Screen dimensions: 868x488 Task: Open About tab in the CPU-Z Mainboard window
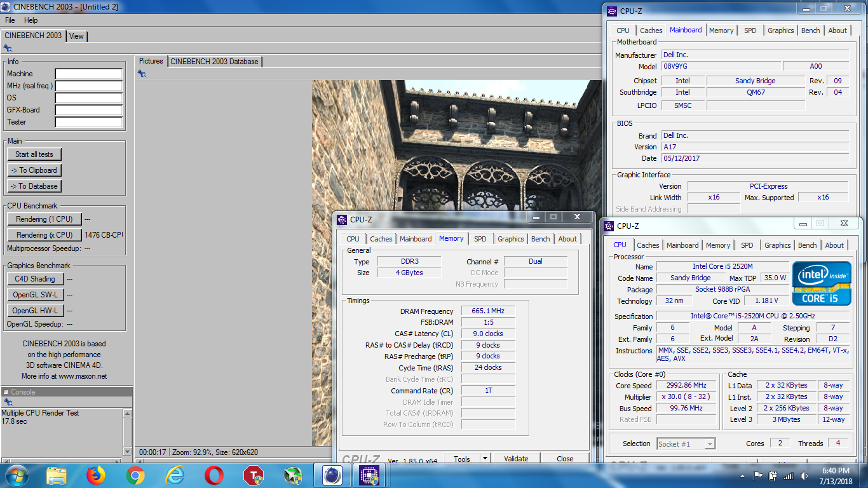point(837,30)
